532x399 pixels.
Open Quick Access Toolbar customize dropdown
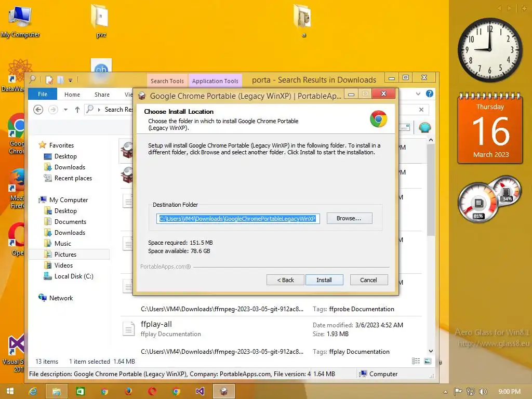70,81
